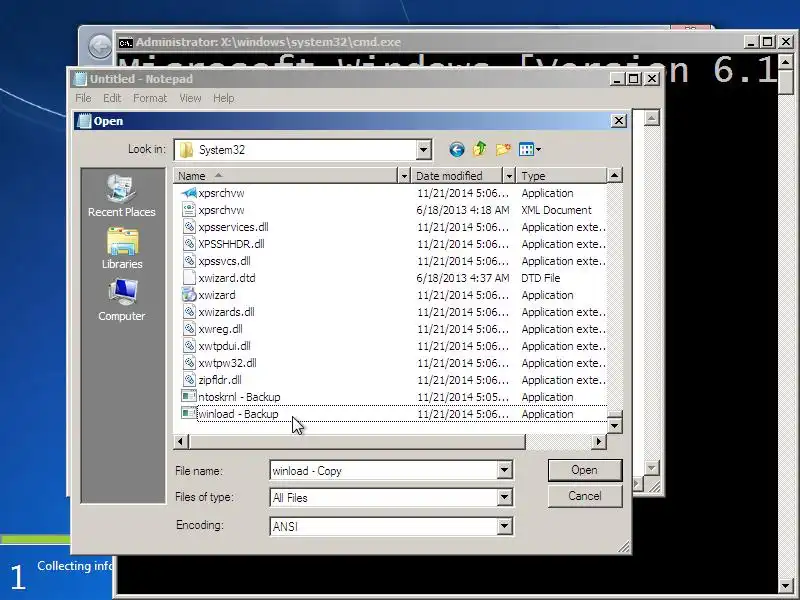This screenshot has width=800, height=600.
Task: Select xwizards.dll file icon
Action: 189,312
